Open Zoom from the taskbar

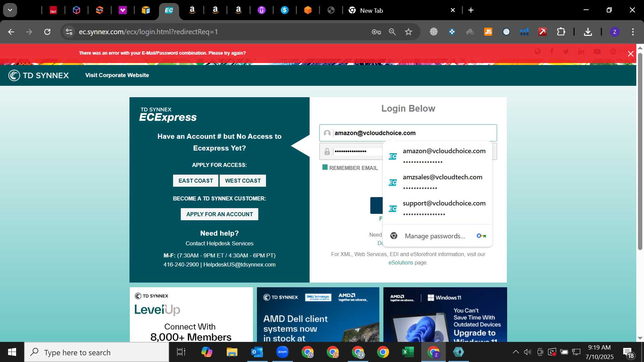tap(282, 352)
